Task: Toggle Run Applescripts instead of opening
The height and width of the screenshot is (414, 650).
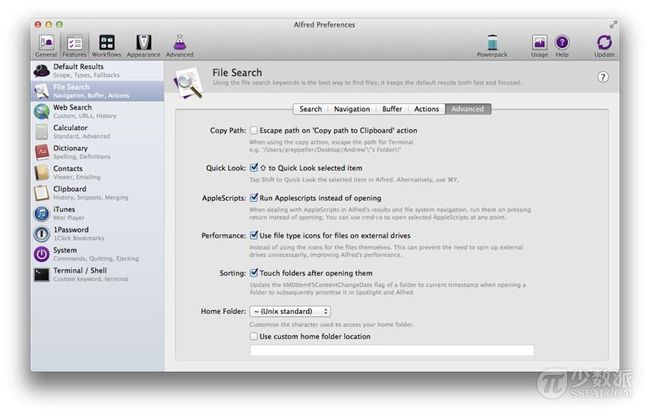Action: [x=254, y=198]
